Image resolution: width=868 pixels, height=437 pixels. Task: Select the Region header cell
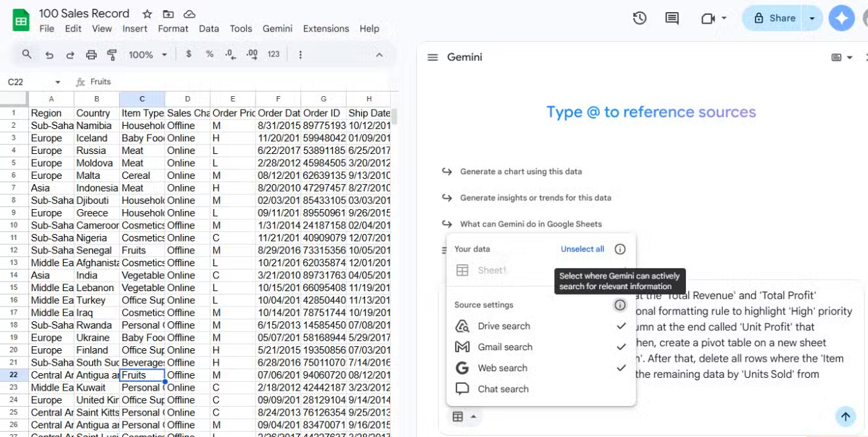(x=51, y=113)
